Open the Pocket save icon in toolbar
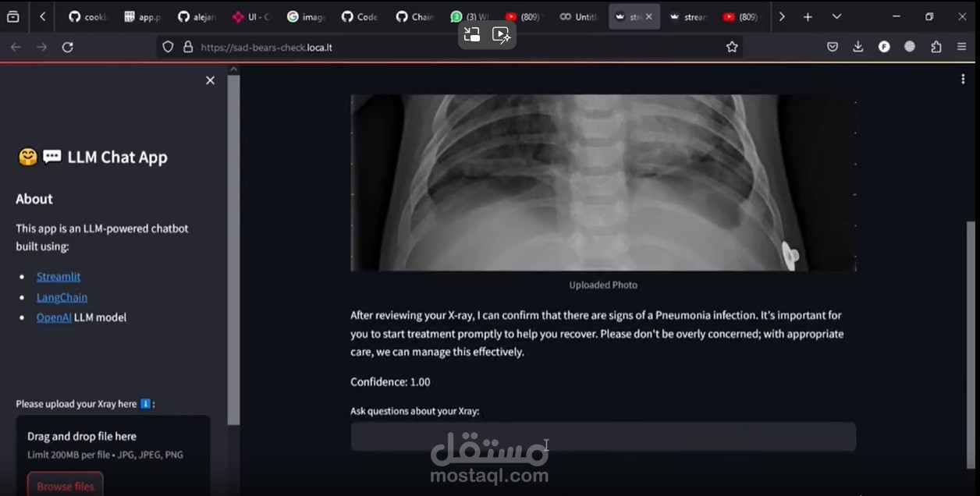Screen dimensions: 980x496 [833, 47]
